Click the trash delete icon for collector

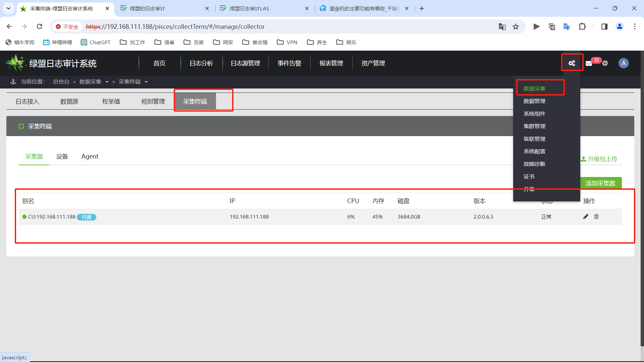pyautogui.click(x=596, y=217)
